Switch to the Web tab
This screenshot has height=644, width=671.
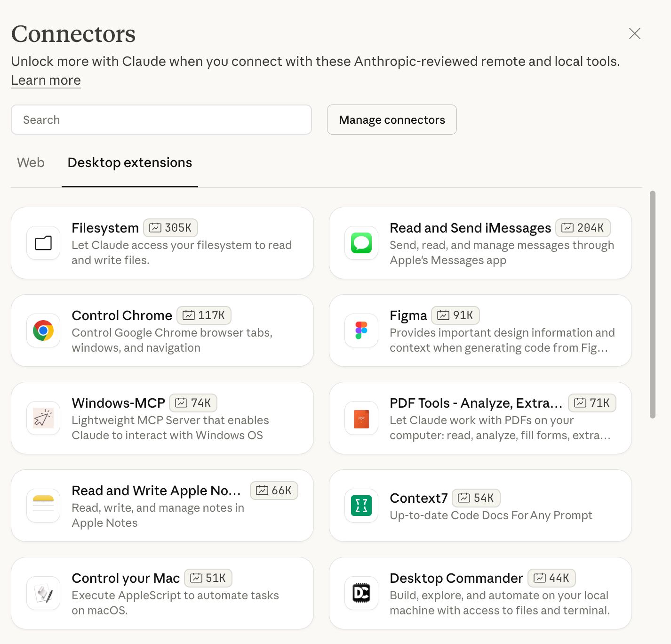pyautogui.click(x=30, y=163)
